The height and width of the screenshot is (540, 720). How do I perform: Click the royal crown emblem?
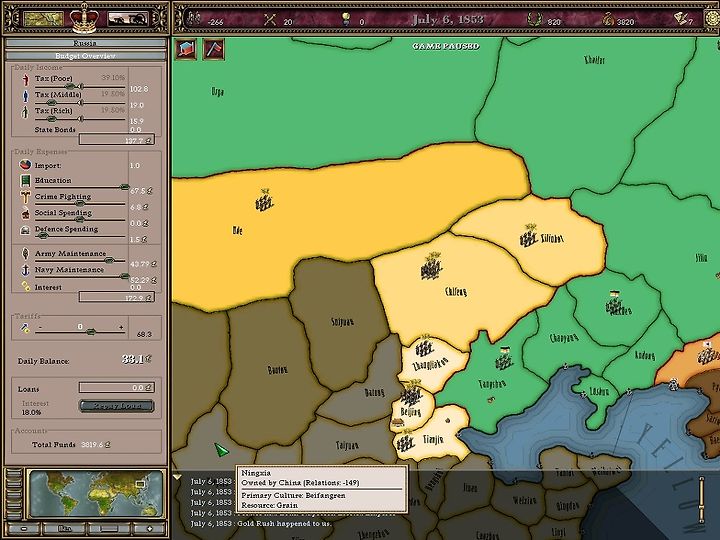pyautogui.click(x=84, y=19)
